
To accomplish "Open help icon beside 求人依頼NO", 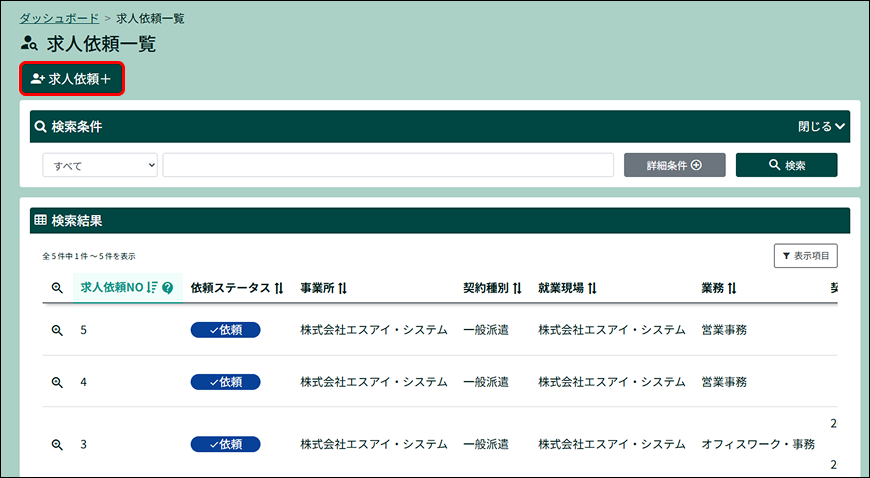I will coord(168,288).
